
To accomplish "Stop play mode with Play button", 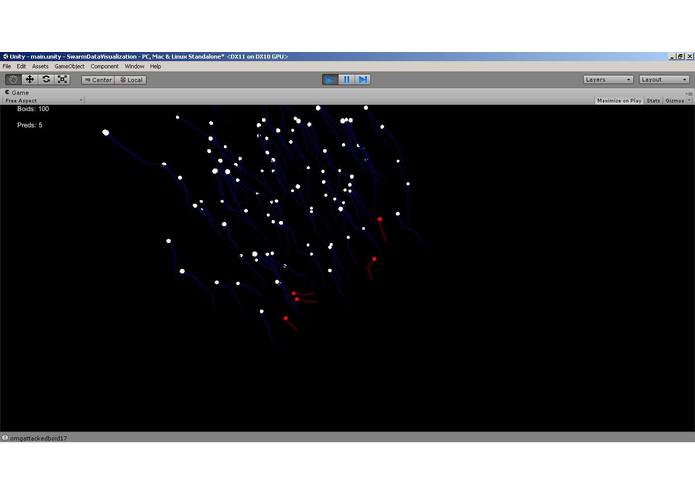I will point(330,80).
